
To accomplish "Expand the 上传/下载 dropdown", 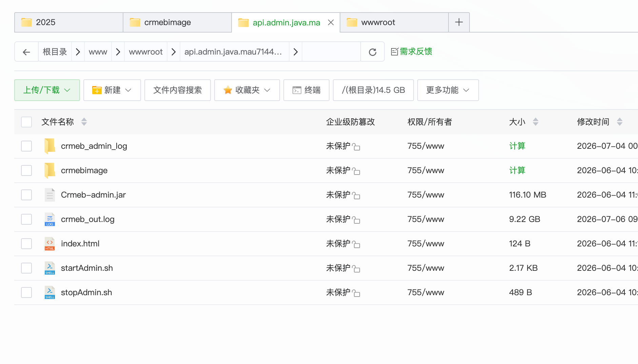I will pos(47,90).
